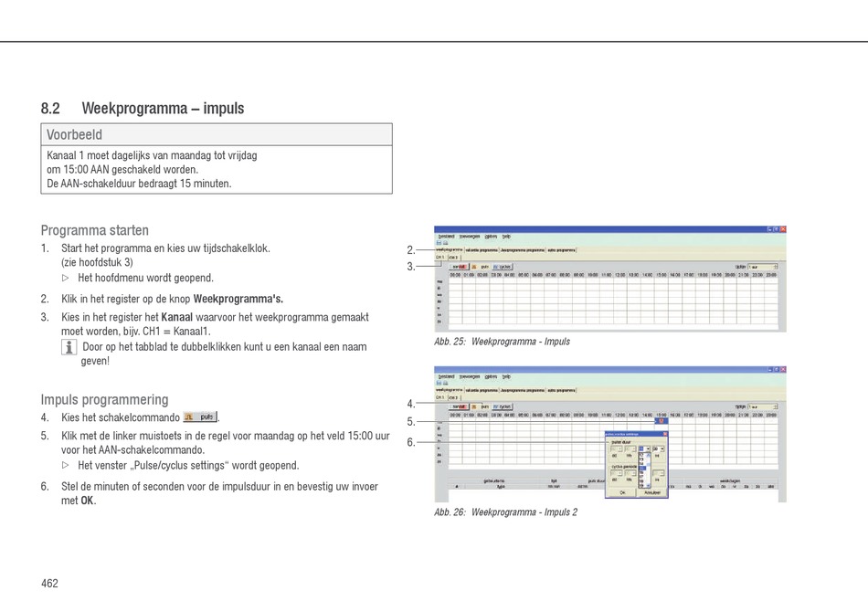Select the red pulse marker at 15:00 in Abb. 26
The height and width of the screenshot is (612, 868).
[x=661, y=421]
